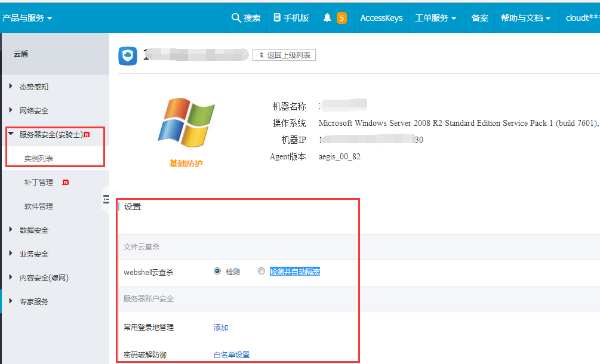This screenshot has height=364, width=600.
Task: Open the 帮助与文档 dropdown menu
Action: point(525,18)
